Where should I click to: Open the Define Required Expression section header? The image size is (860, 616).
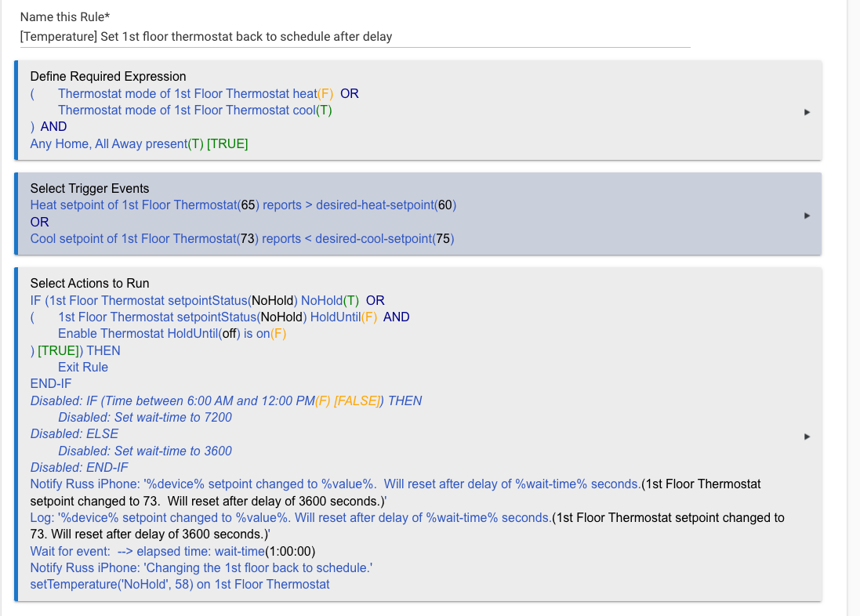(108, 76)
